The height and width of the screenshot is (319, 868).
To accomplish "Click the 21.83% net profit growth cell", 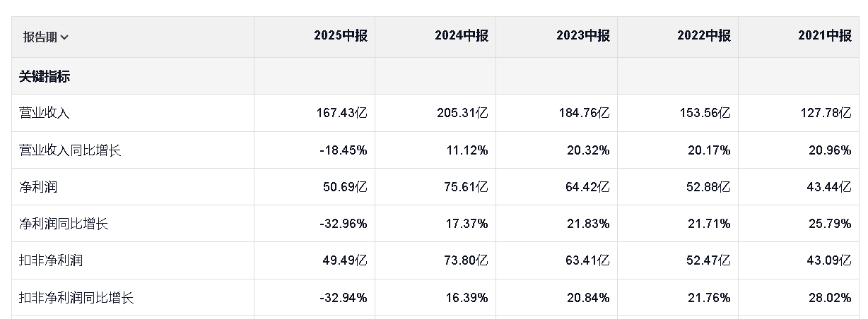I will click(589, 224).
